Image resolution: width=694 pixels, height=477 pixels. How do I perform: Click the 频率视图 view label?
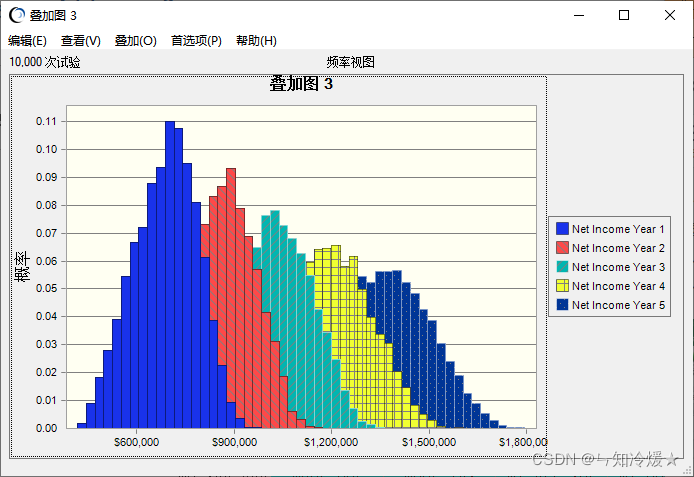[351, 62]
